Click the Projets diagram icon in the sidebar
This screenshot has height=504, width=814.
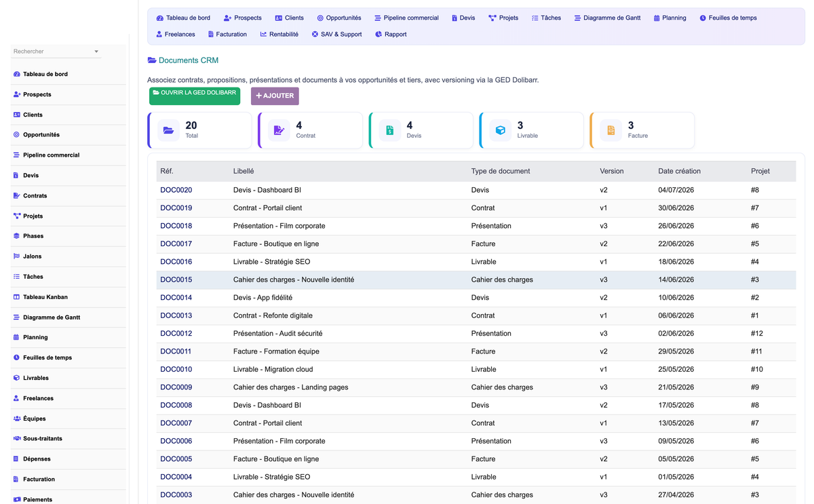click(17, 216)
